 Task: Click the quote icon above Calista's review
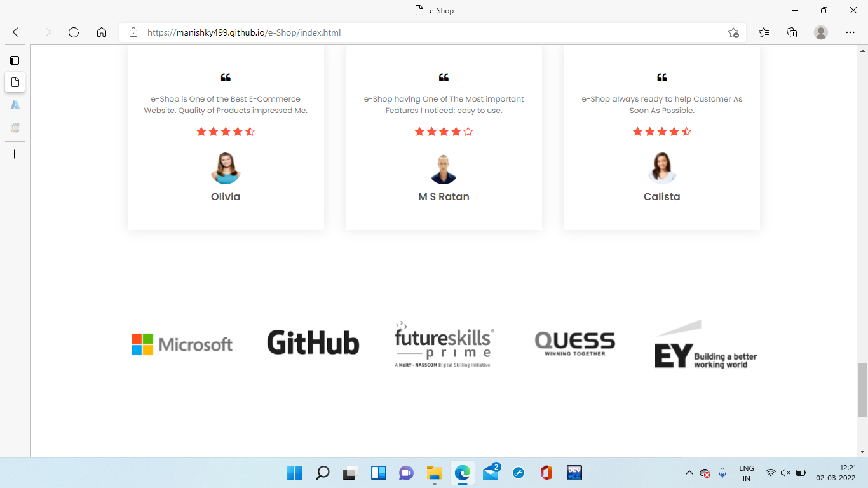pos(661,78)
